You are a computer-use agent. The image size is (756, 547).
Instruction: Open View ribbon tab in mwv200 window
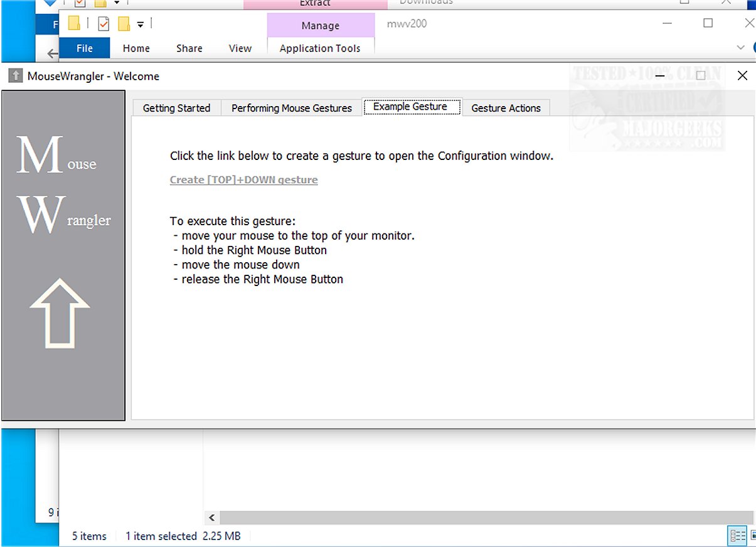point(240,48)
